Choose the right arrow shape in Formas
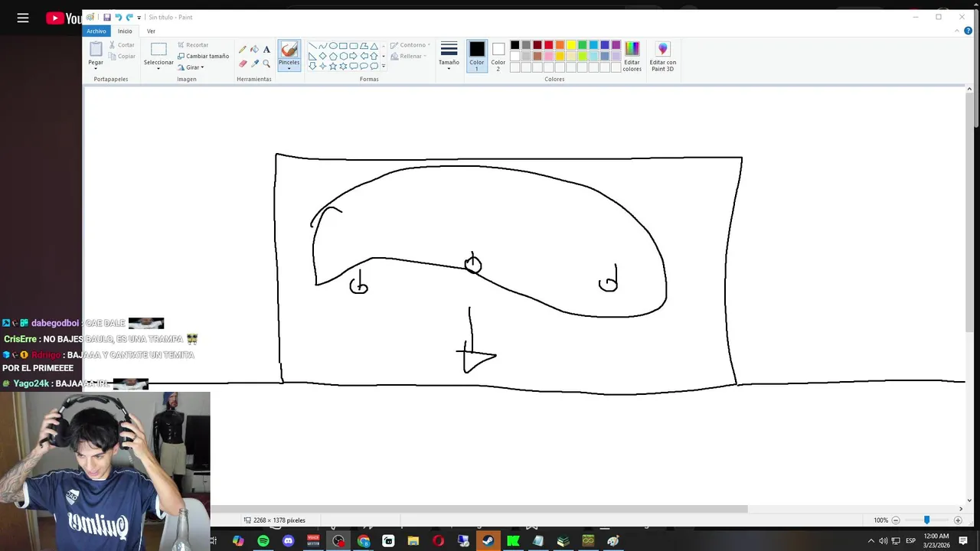Image resolution: width=980 pixels, height=551 pixels. point(354,56)
